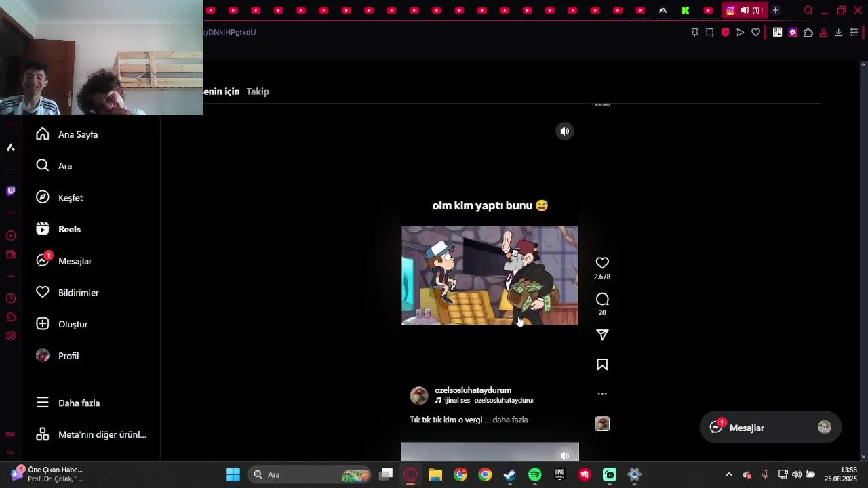Open Meta'nın diğer ürünleri menu

coord(92,434)
